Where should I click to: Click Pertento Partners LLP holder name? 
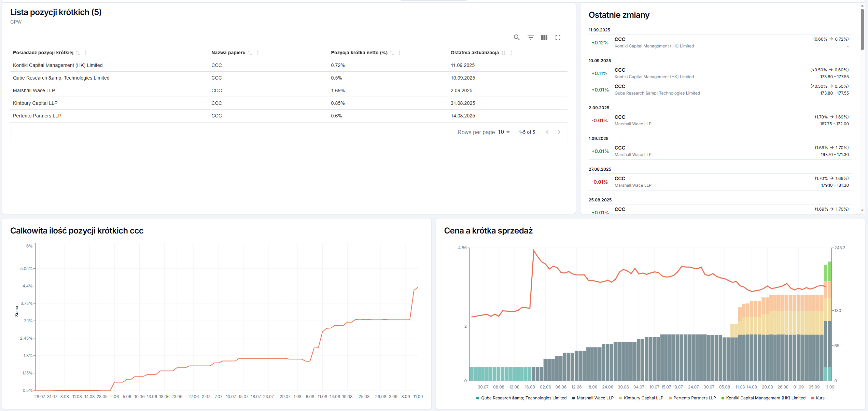pyautogui.click(x=37, y=116)
